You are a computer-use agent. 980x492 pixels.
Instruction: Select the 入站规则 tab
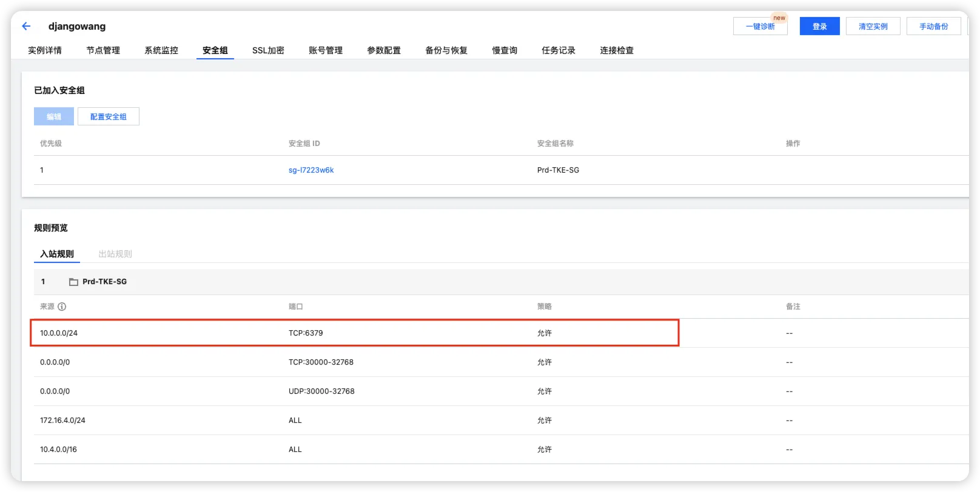[x=57, y=254]
